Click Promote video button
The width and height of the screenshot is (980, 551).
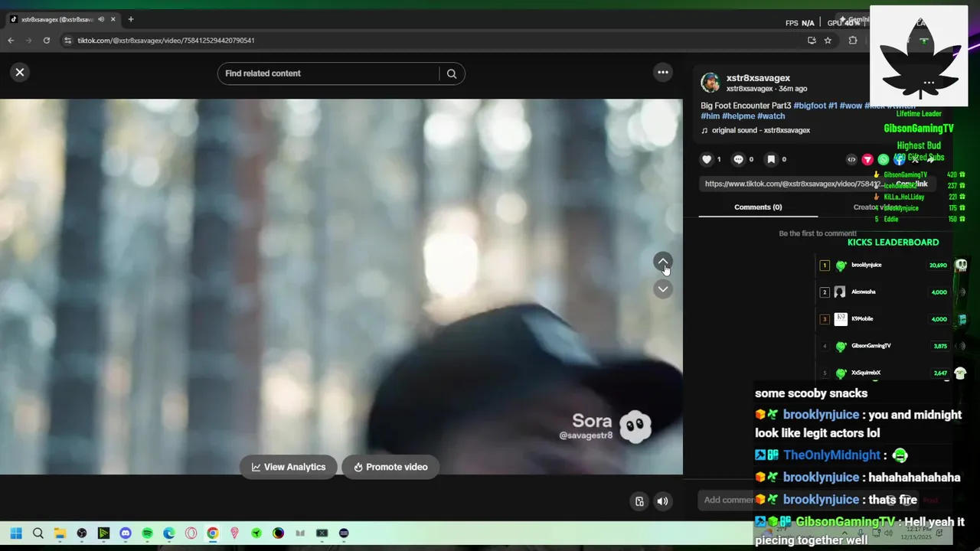[x=390, y=467]
